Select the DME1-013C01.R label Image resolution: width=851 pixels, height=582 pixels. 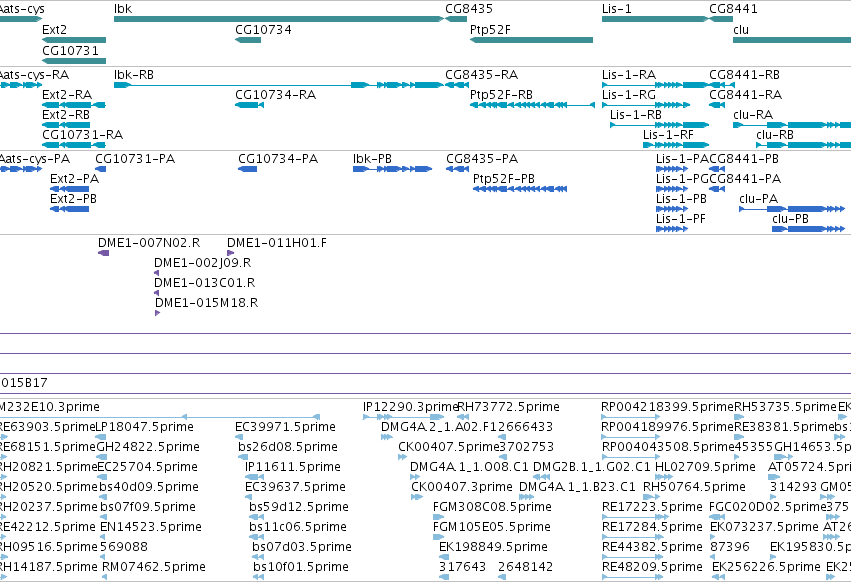click(205, 283)
